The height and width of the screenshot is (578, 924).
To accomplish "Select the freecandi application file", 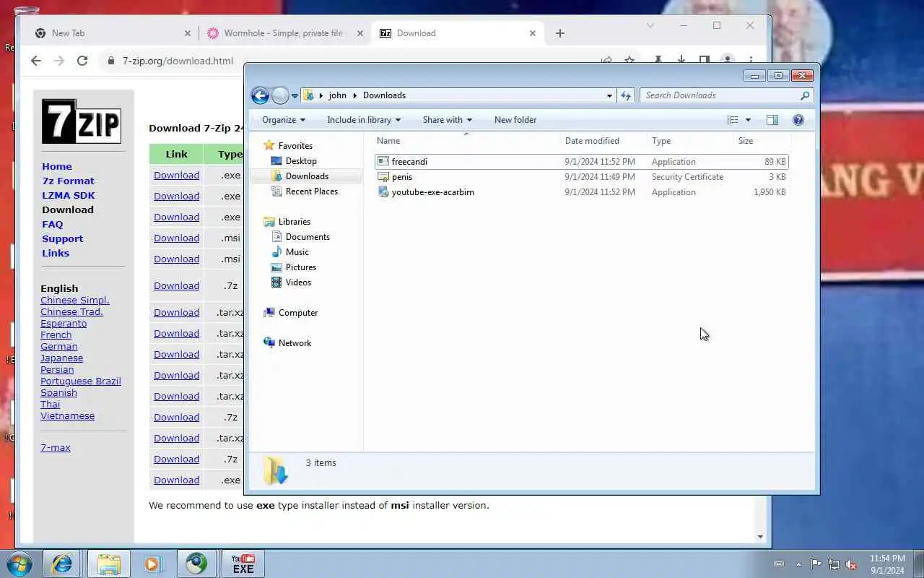I will 581,162.
